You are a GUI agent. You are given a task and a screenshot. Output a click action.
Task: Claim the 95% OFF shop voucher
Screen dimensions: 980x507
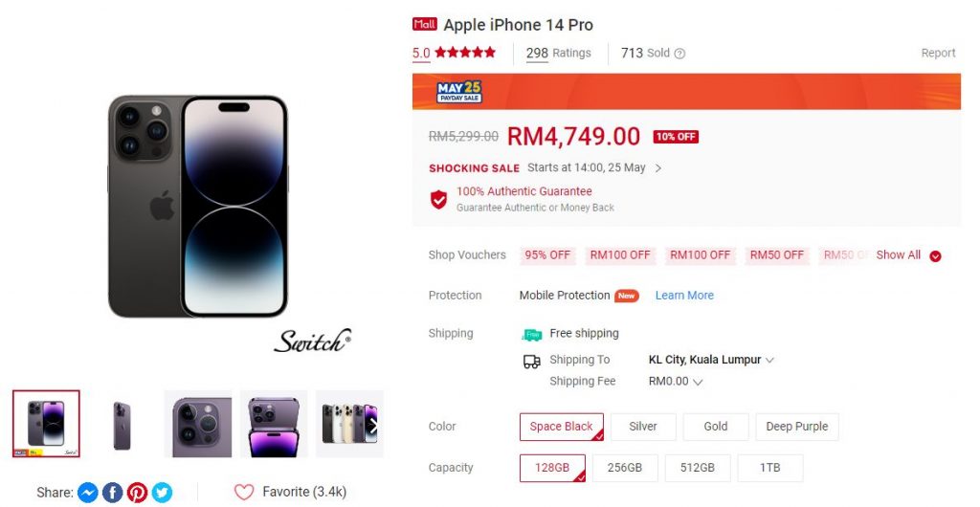coord(547,254)
